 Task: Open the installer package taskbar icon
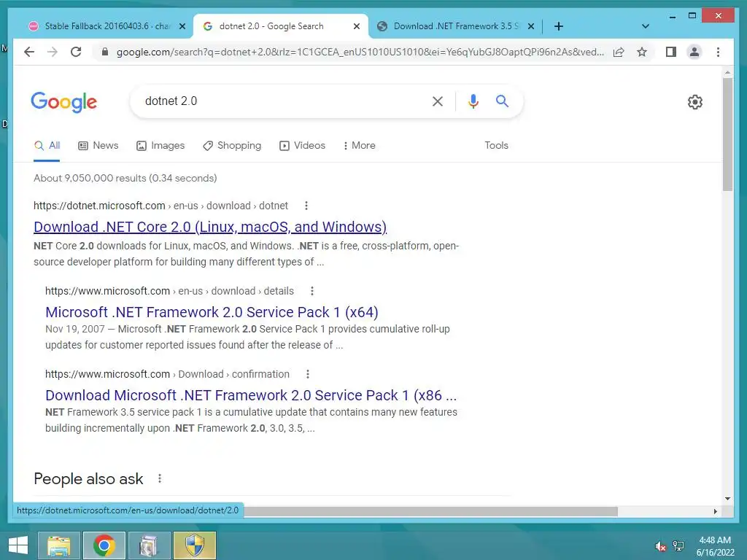coord(149,545)
